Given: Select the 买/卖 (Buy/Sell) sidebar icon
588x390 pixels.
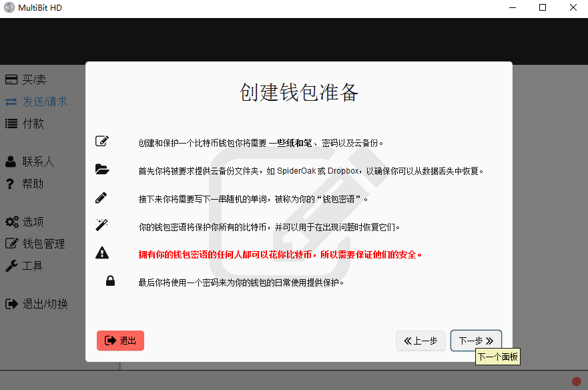Looking at the screenshot, I should 11,79.
